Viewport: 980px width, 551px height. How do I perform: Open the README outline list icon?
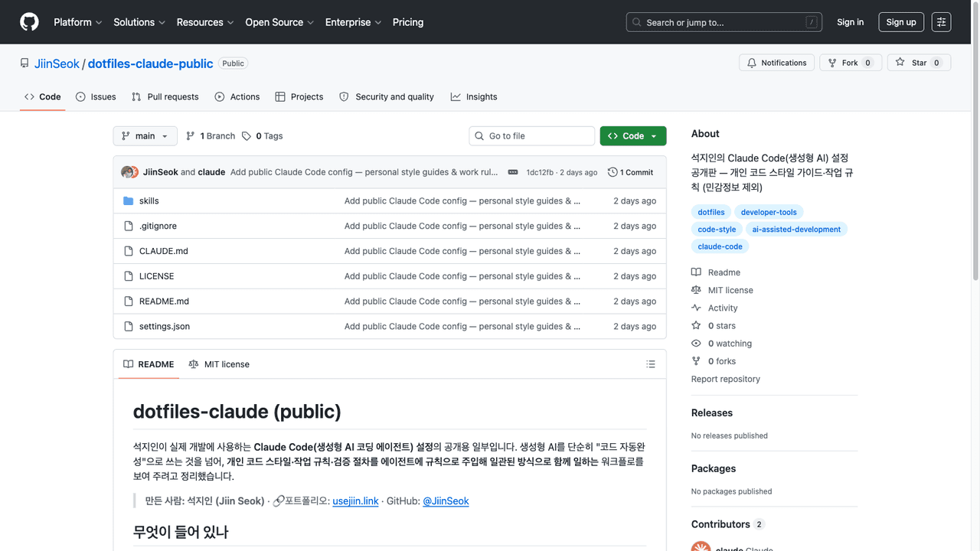[651, 364]
